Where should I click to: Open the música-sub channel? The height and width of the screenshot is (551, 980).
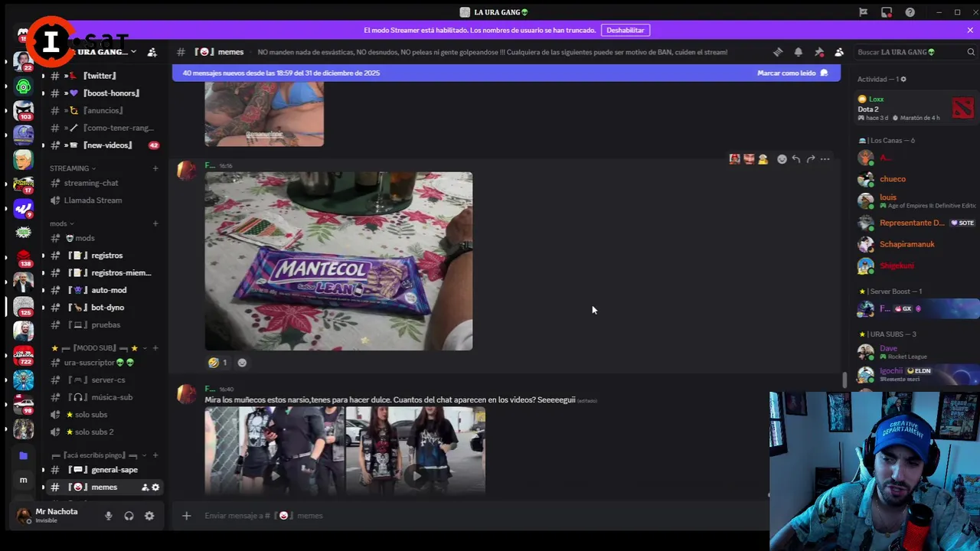click(103, 397)
